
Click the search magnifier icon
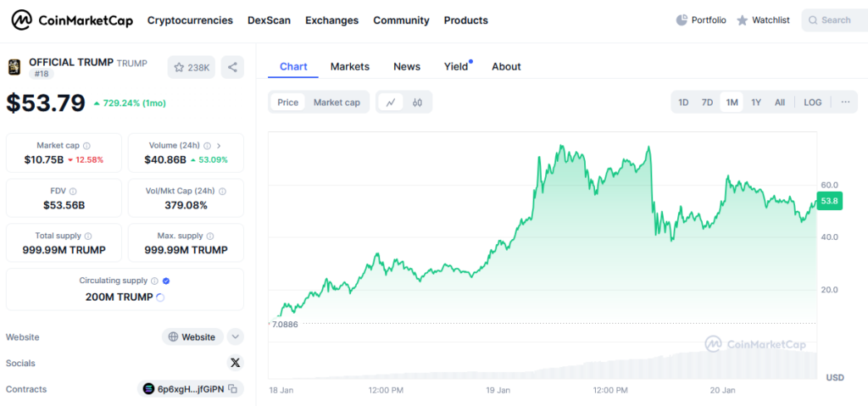click(x=813, y=20)
